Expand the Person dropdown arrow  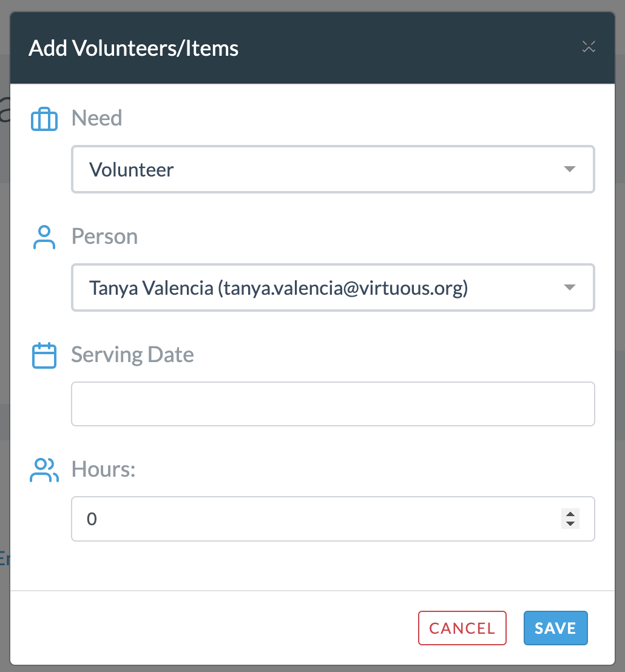point(569,287)
